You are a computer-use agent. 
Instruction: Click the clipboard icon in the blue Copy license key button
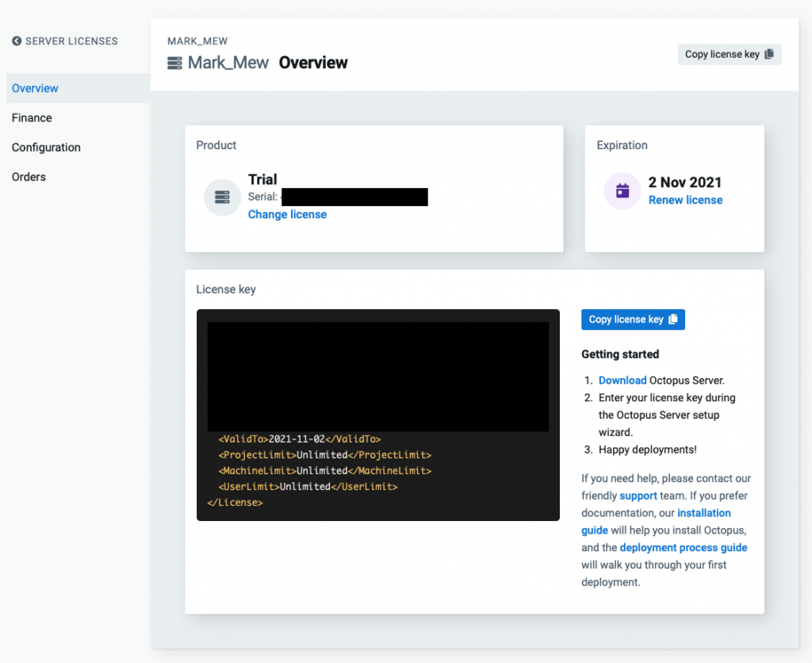click(x=672, y=319)
